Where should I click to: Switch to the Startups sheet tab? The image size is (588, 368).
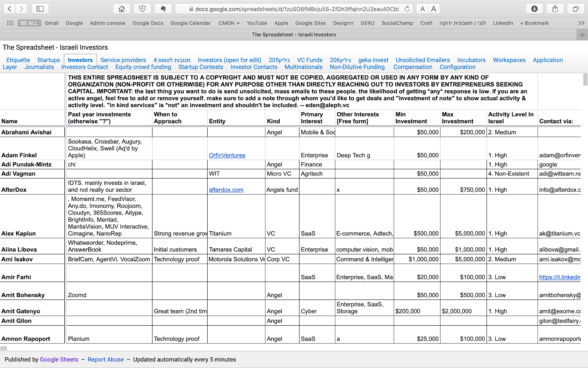click(x=49, y=60)
